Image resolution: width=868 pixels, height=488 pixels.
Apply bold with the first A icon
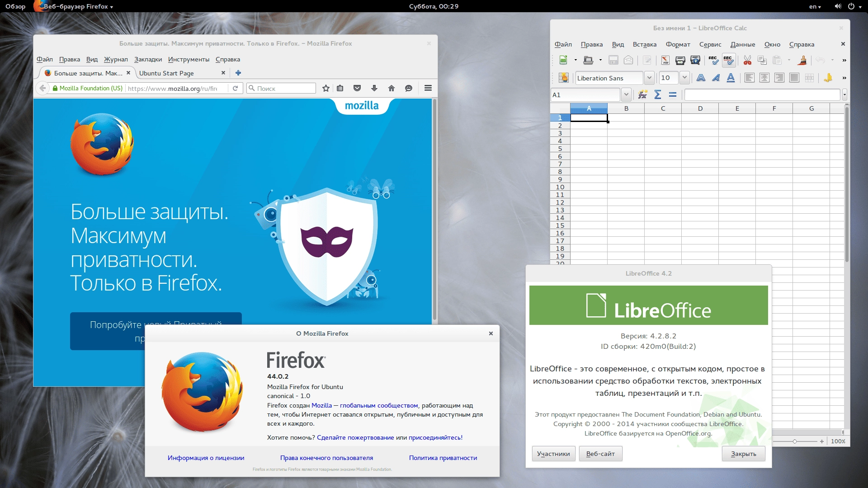point(701,78)
